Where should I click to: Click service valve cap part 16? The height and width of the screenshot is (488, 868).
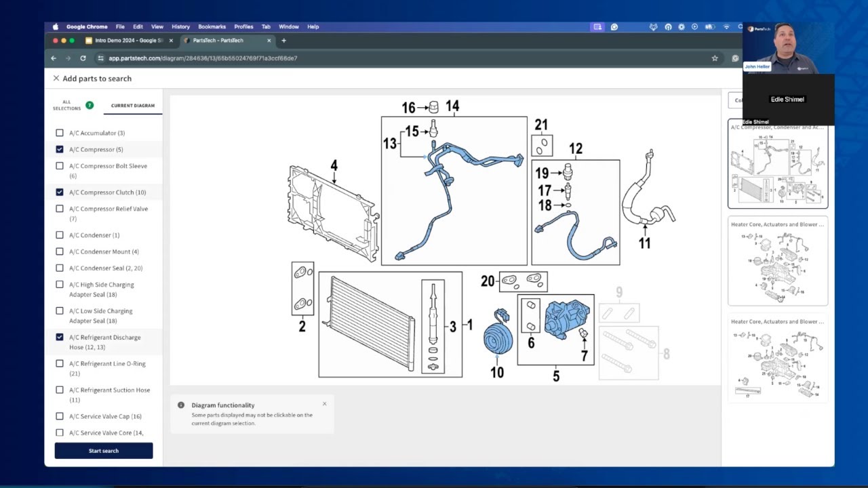[x=433, y=107]
